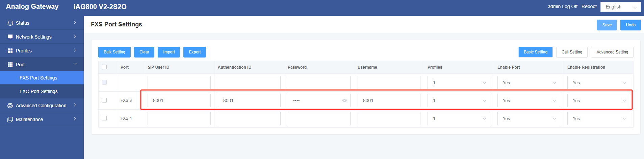Click FXS 4 Password field

[x=319, y=118]
